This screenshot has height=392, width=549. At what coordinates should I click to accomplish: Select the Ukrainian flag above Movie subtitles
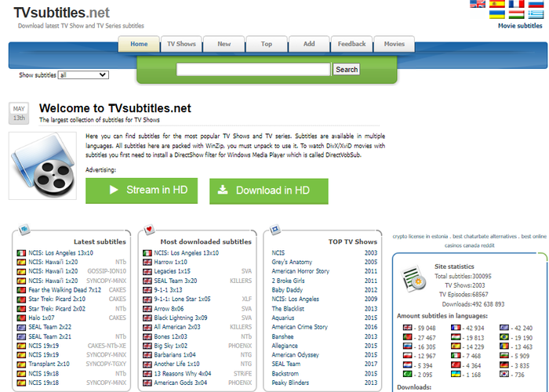point(496,14)
